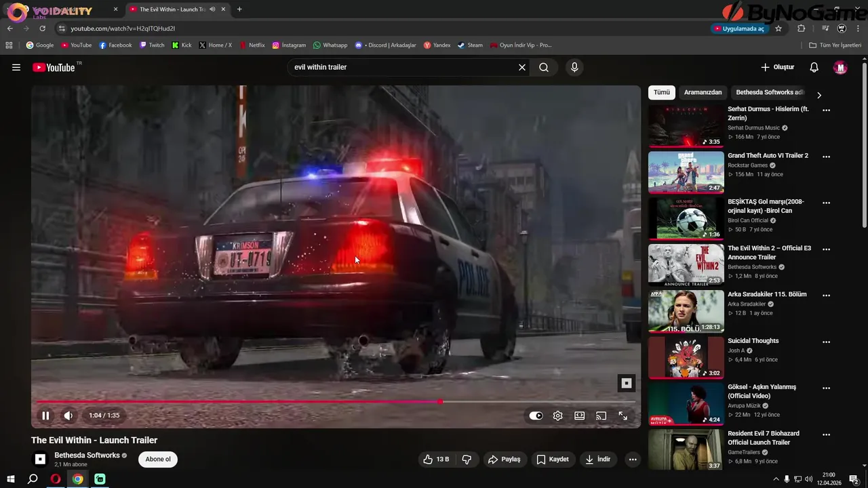
Task: Go to YouTube home via logo
Action: [54, 67]
